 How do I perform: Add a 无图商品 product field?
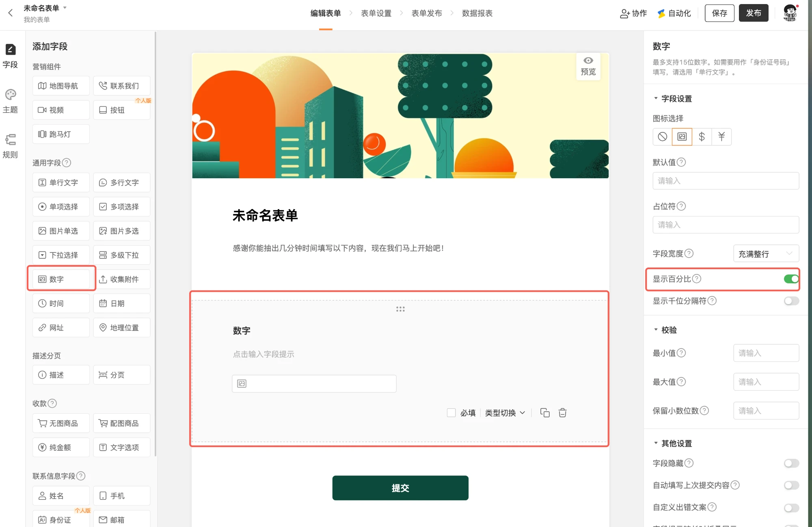[x=61, y=423]
